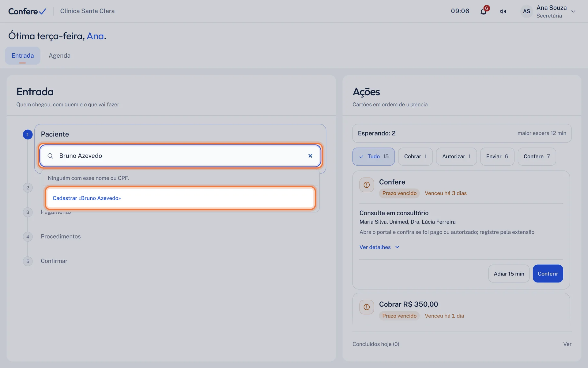Click the Conferir button
This screenshot has height=368, width=588.
click(x=548, y=274)
